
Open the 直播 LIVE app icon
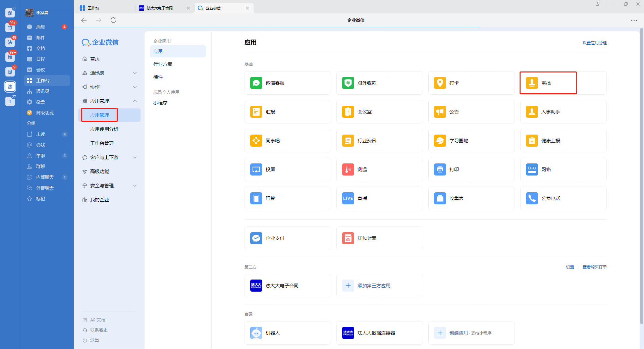348,198
